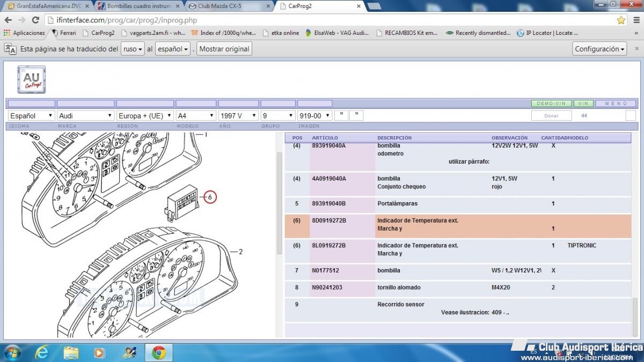Switch to the GranEstafaAmericana.DVD tab
The image size is (644, 362).
click(47, 6)
